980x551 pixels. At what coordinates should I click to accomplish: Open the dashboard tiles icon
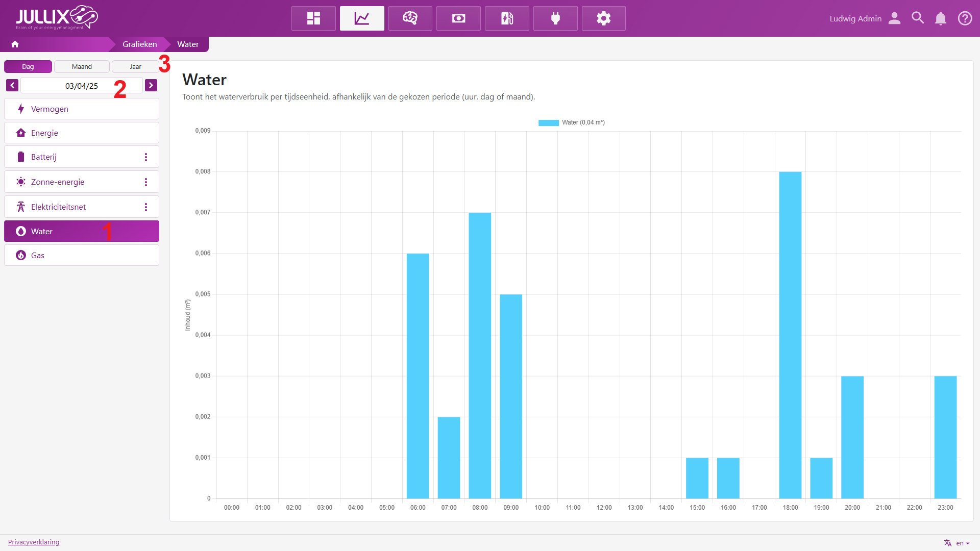click(x=313, y=18)
